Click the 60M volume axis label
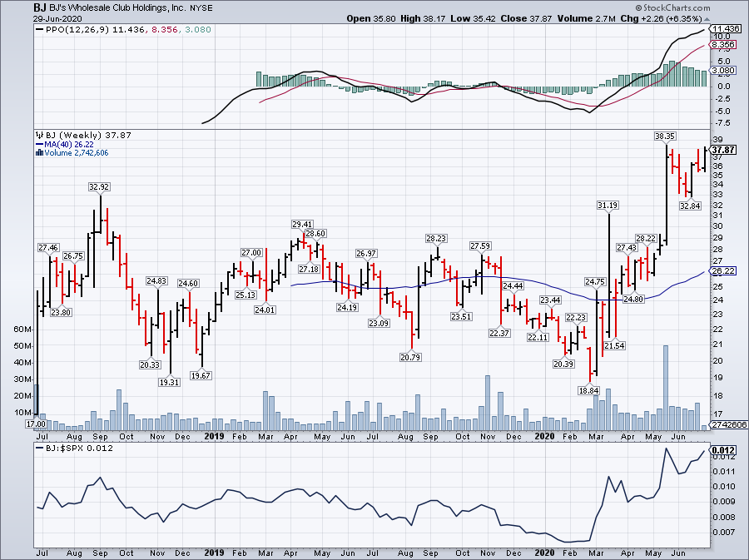Image resolution: width=749 pixels, height=560 pixels. 22,330
